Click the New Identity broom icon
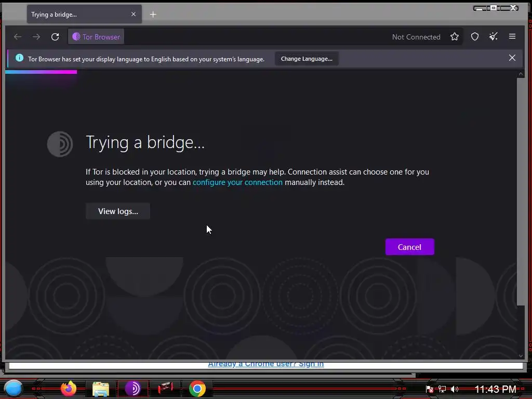Screen dimensions: 532x399 click(494, 37)
